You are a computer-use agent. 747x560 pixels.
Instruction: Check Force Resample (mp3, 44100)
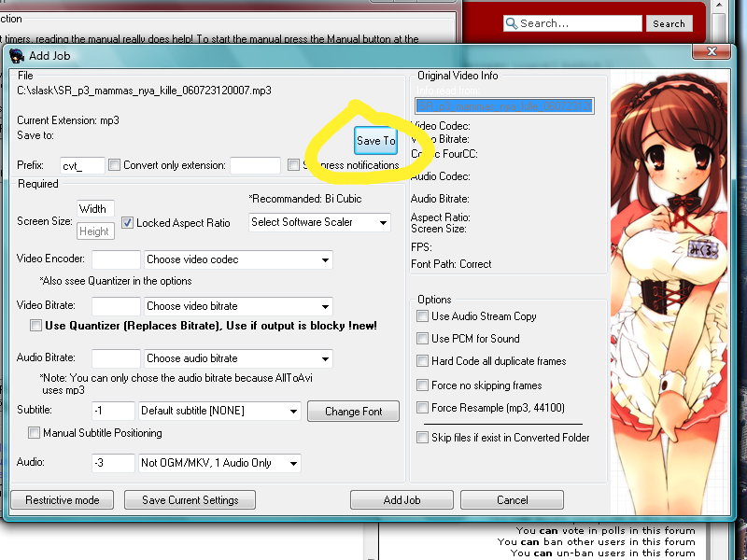(x=422, y=408)
